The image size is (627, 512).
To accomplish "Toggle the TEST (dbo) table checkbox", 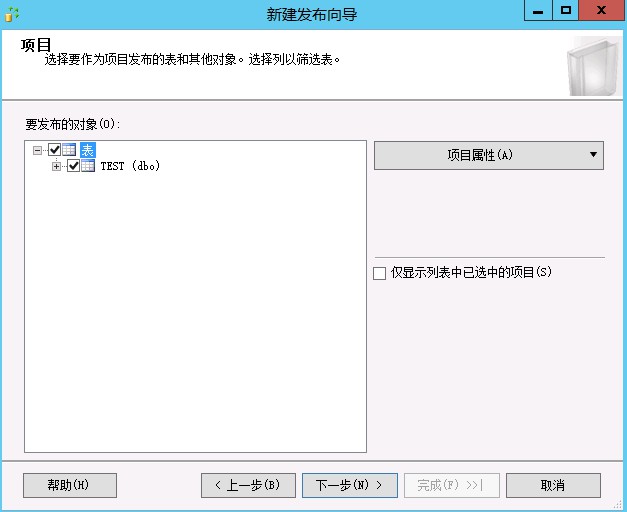I will click(x=73, y=166).
